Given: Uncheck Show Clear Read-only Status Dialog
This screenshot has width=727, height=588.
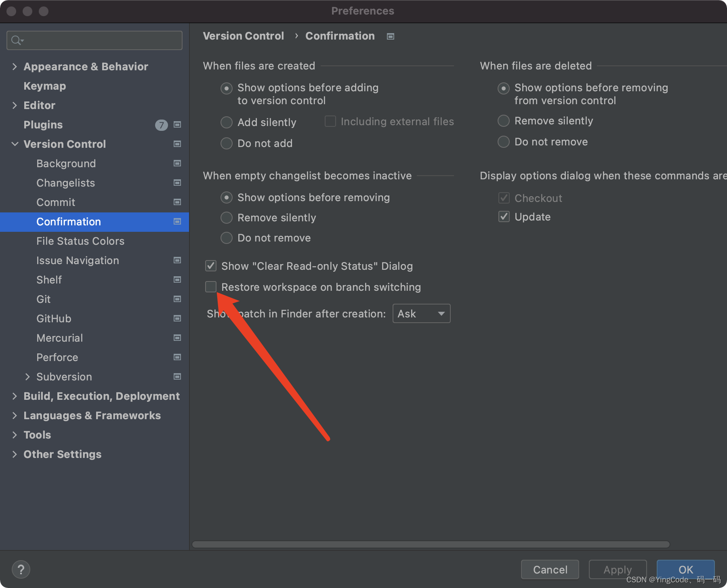Looking at the screenshot, I should point(210,266).
